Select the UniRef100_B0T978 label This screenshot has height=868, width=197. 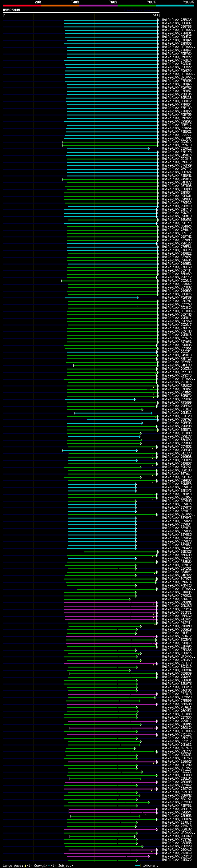tap(177, 748)
